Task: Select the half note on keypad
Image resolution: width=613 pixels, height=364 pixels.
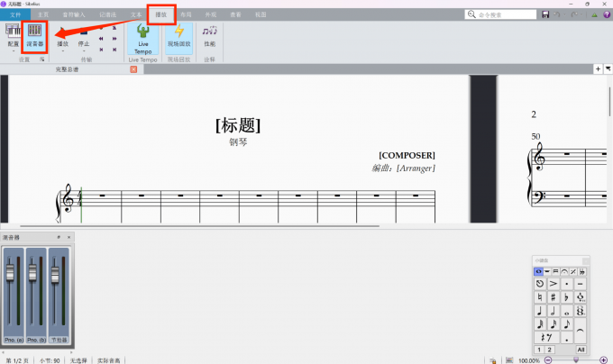Action: (x=554, y=311)
